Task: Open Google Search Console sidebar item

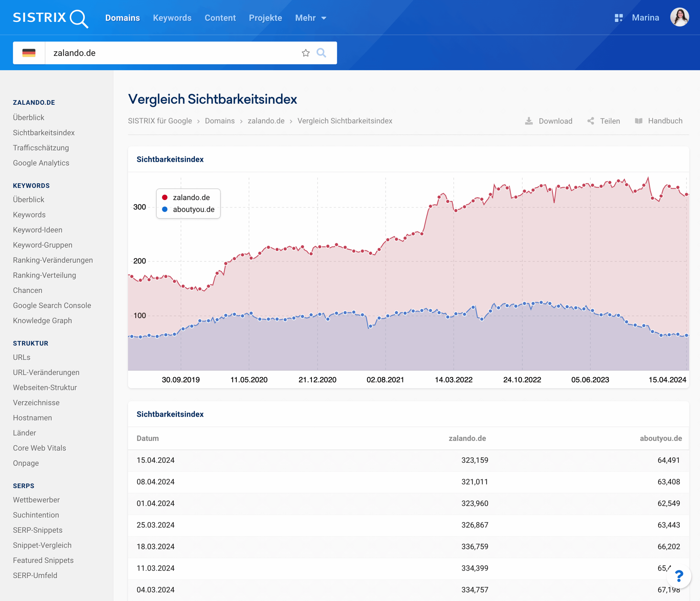Action: [x=52, y=306]
